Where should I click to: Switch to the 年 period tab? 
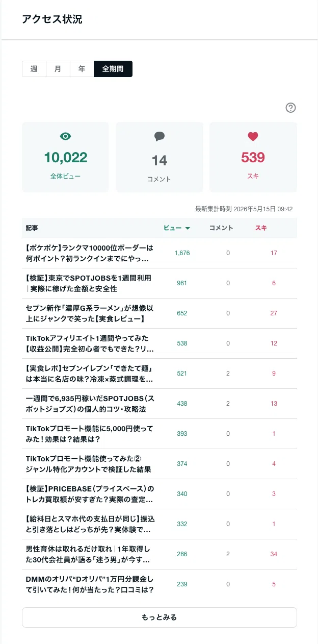tap(82, 69)
